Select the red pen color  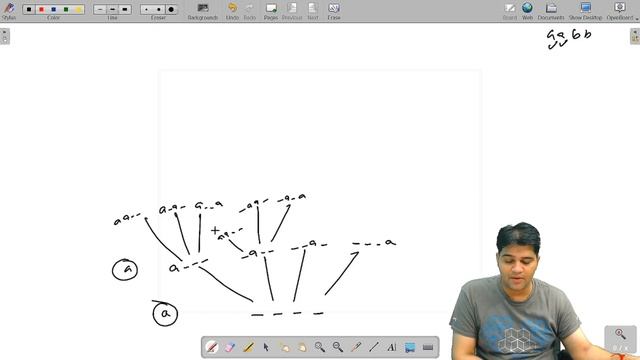pyautogui.click(x=41, y=9)
